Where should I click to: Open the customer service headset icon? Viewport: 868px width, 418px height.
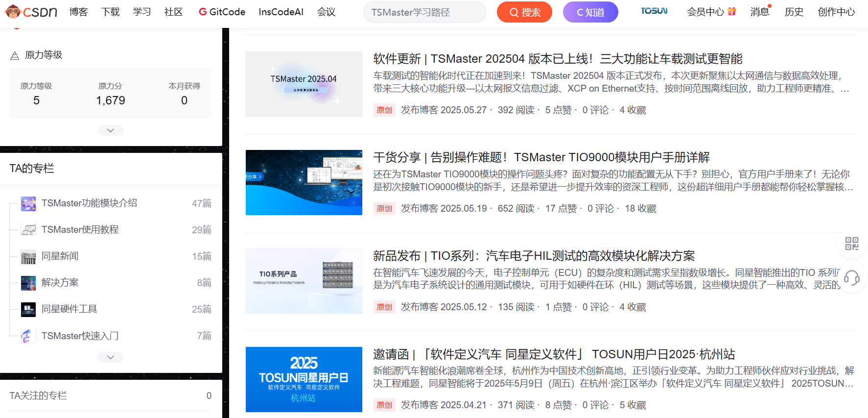tap(852, 278)
